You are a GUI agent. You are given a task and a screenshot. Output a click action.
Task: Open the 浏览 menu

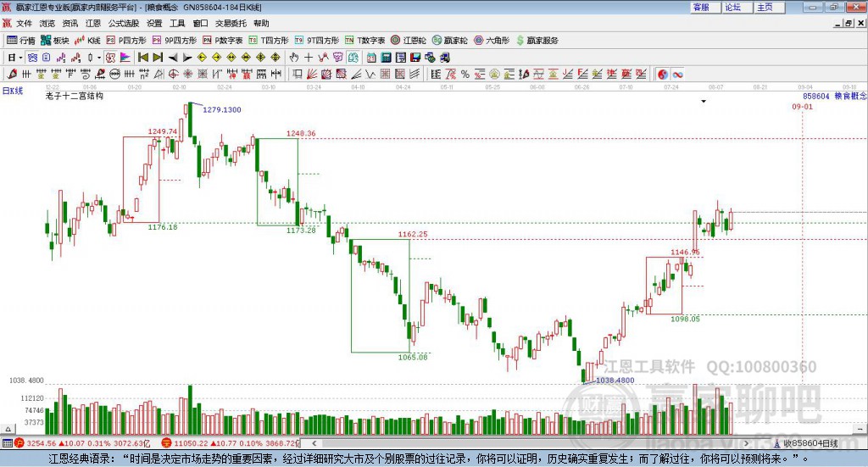(x=47, y=23)
